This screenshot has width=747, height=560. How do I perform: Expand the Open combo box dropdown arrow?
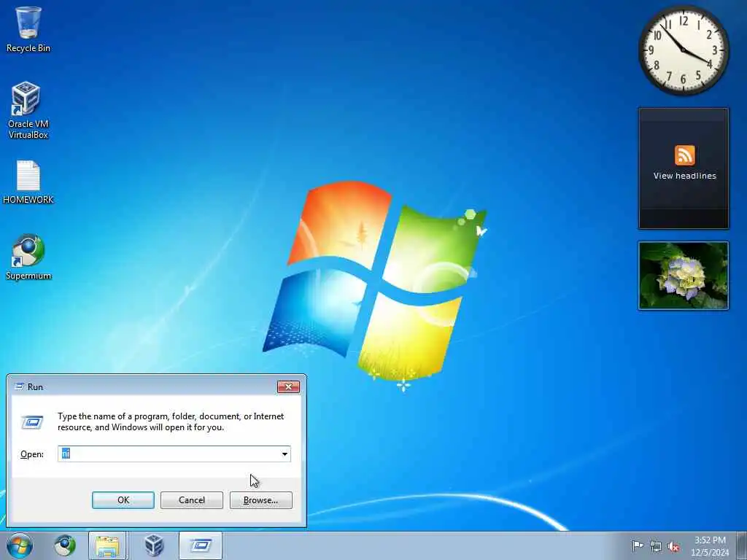click(285, 454)
